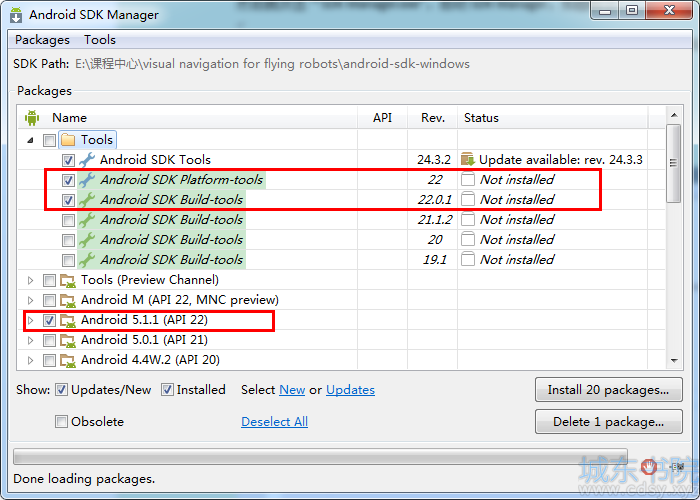Click the wrench icon of Android SDK Platform-tools
Image resolution: width=700 pixels, height=500 pixels.
pos(87,180)
